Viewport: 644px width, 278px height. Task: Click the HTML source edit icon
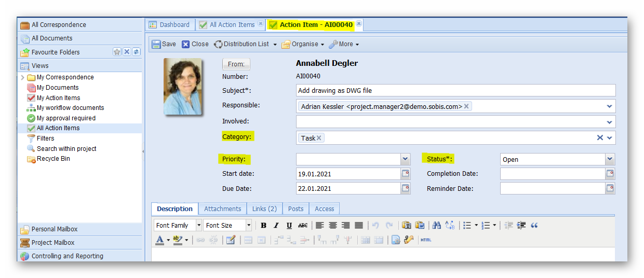click(x=426, y=240)
